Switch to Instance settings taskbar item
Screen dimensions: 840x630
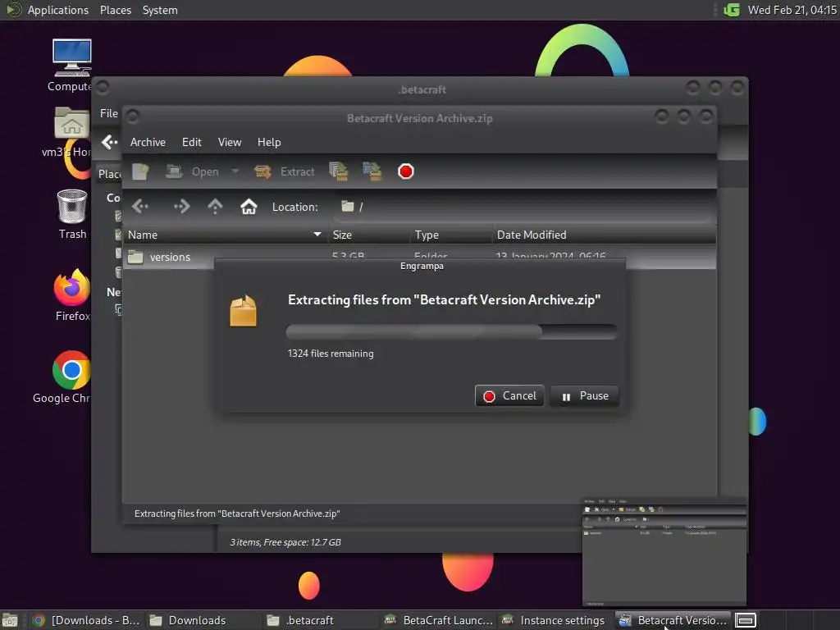(555, 620)
